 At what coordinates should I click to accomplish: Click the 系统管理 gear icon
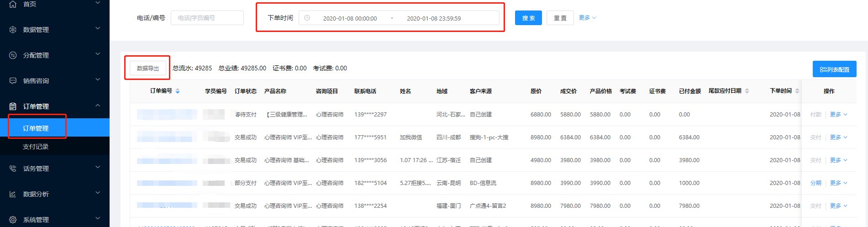[13, 220]
